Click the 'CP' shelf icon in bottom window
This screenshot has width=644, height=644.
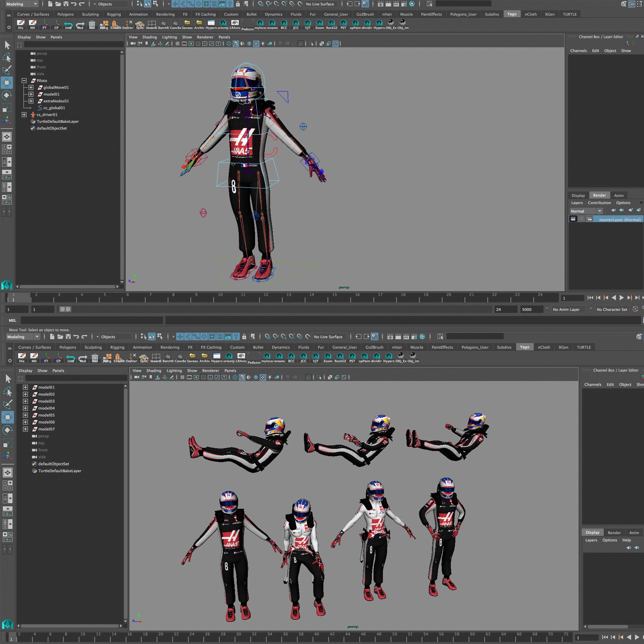point(58,358)
